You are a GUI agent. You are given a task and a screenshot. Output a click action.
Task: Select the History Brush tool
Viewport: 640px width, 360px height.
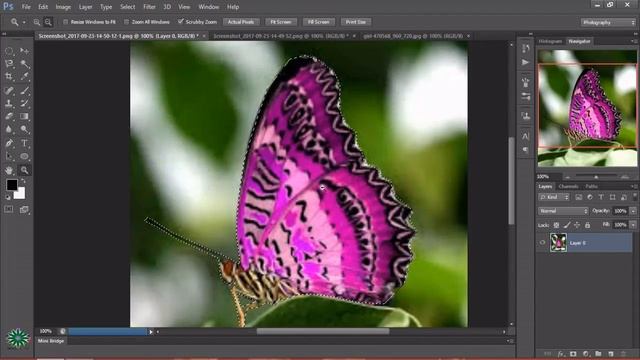(24, 103)
